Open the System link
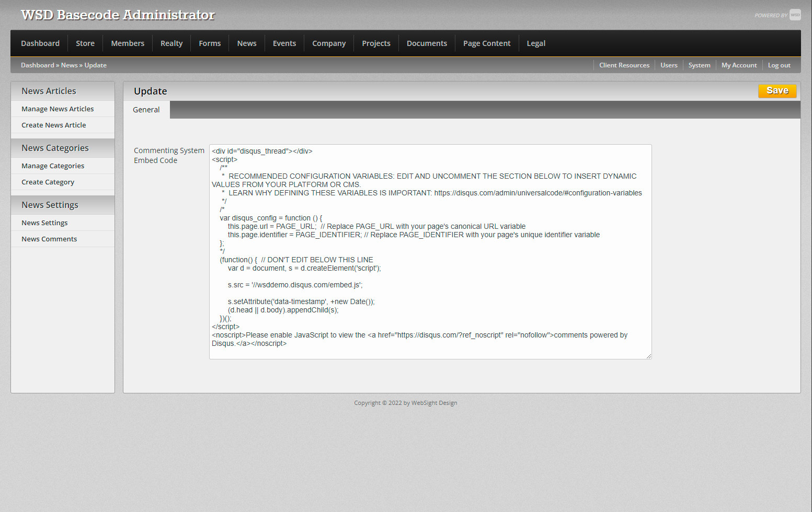 [x=699, y=65]
